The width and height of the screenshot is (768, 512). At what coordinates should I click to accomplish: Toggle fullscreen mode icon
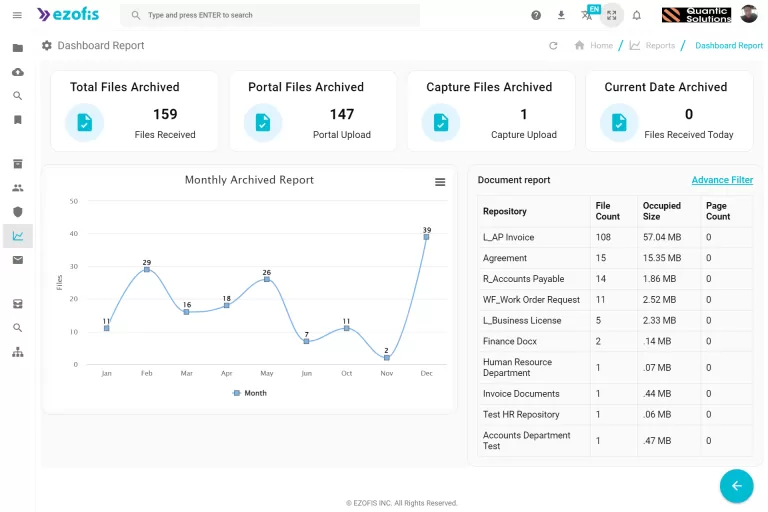click(611, 15)
